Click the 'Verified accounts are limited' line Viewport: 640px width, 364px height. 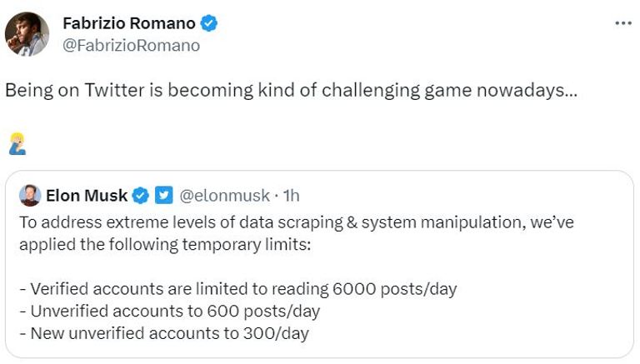(x=237, y=289)
